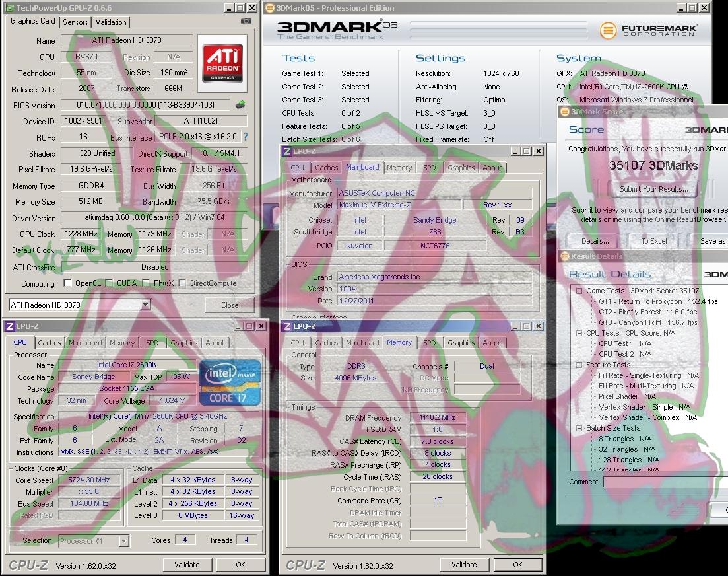Click the BIOS Version field in GPU-Z
The height and width of the screenshot is (576, 728).
pos(145,105)
